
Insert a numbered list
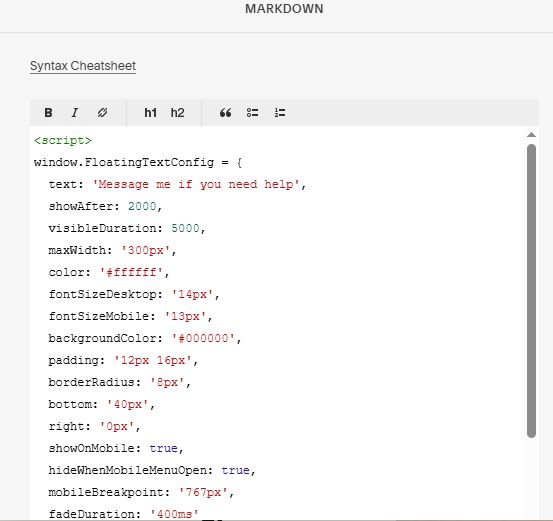[x=280, y=113]
